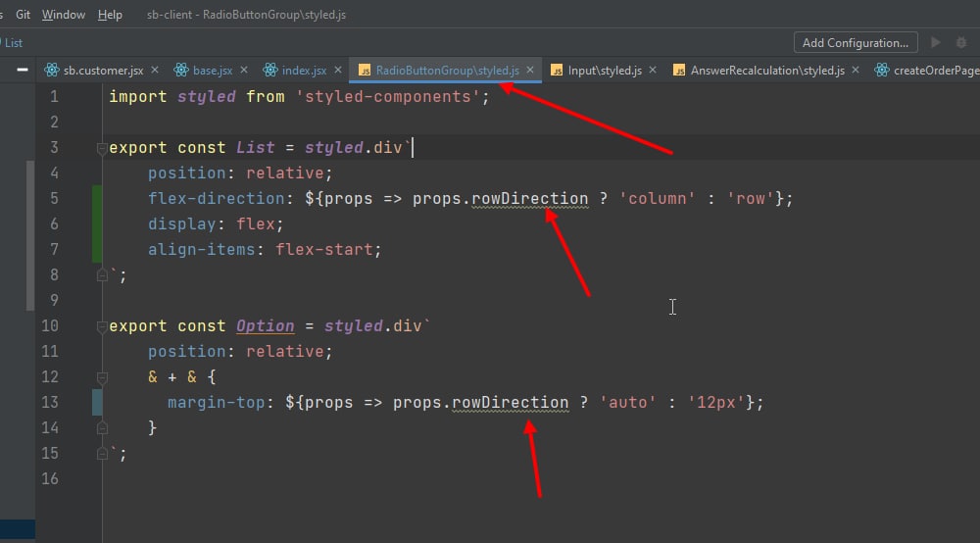Collapse fold end marker at line 15

point(102,454)
